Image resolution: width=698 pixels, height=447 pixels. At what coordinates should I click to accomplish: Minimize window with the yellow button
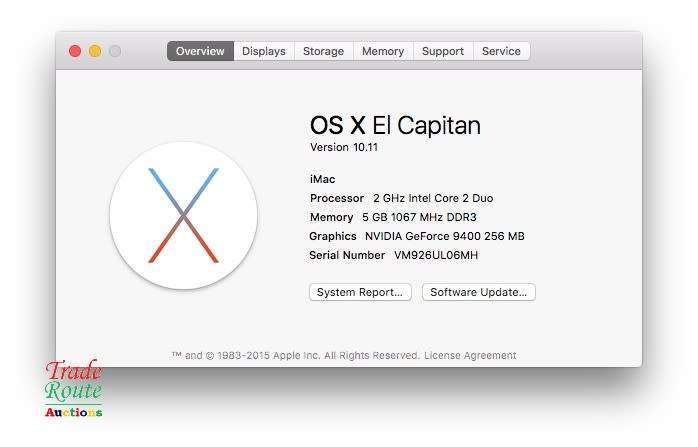tap(95, 51)
